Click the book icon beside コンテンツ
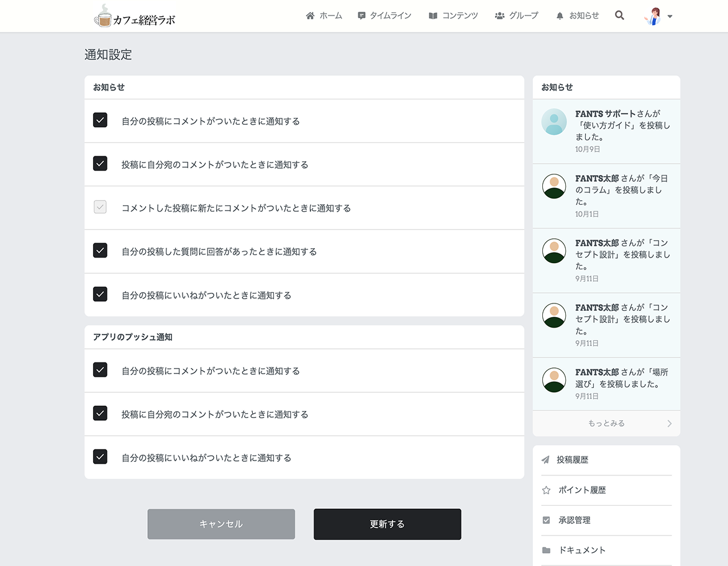728x566 pixels. point(433,16)
